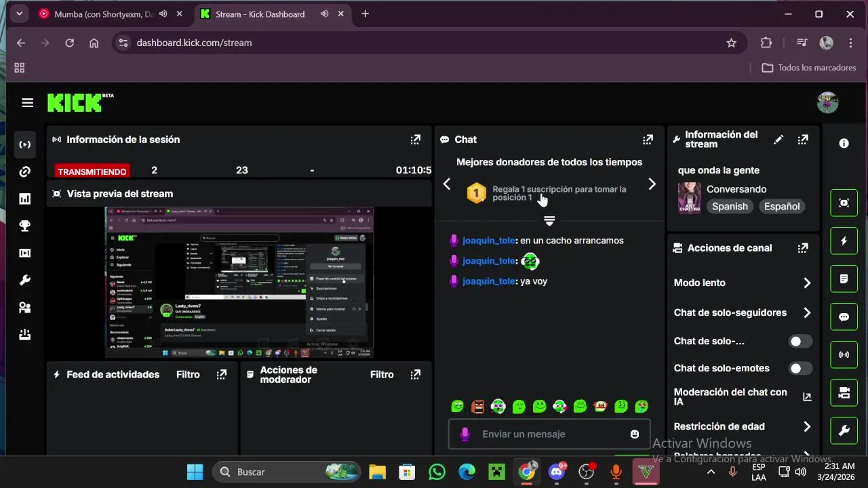The height and width of the screenshot is (488, 868).
Task: Mute audio on Kick Dashboard tab
Action: tap(325, 14)
